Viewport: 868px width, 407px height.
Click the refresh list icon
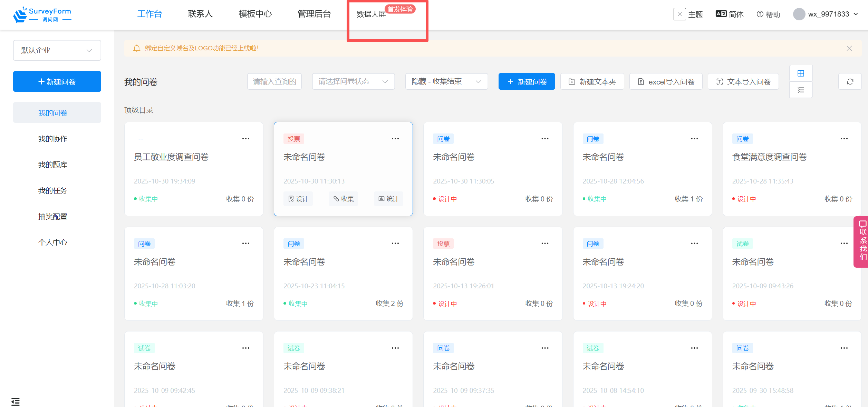tap(850, 81)
